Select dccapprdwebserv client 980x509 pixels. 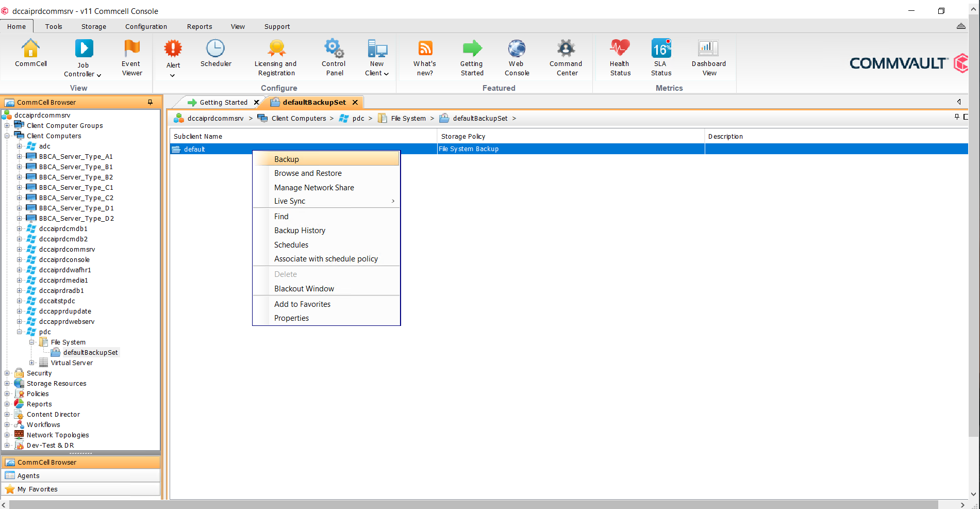pyautogui.click(x=67, y=321)
